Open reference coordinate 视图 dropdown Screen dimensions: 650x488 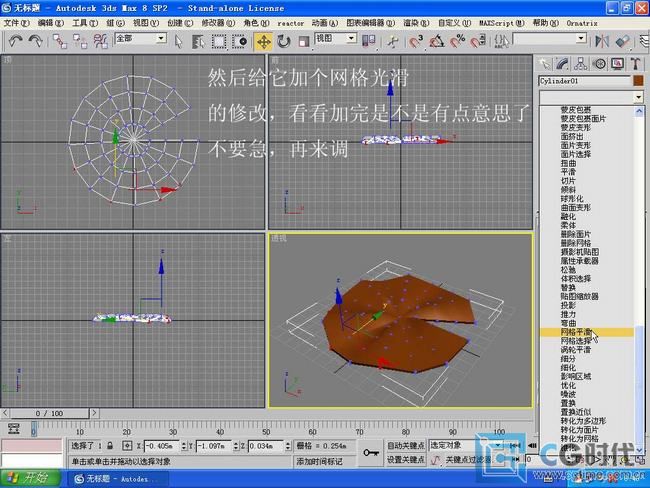[351, 39]
